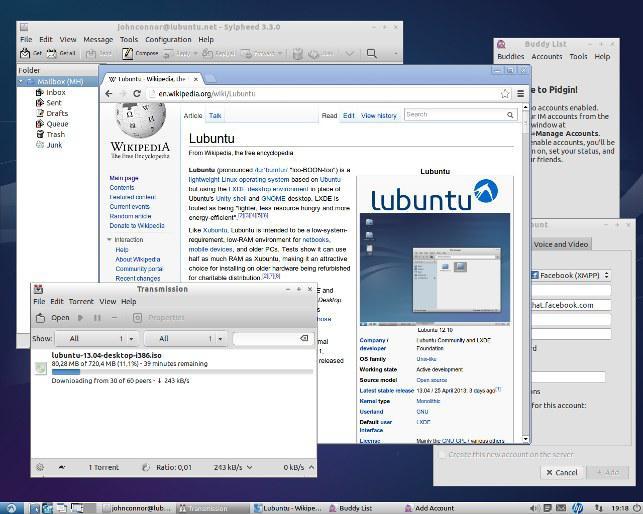Reload the Wikipedia page
Image resolution: width=643 pixels, height=514 pixels.
point(137,94)
